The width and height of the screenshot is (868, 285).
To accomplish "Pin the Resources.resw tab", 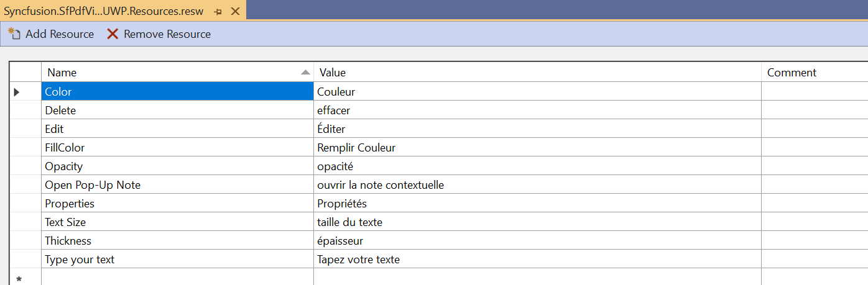I will click(218, 11).
